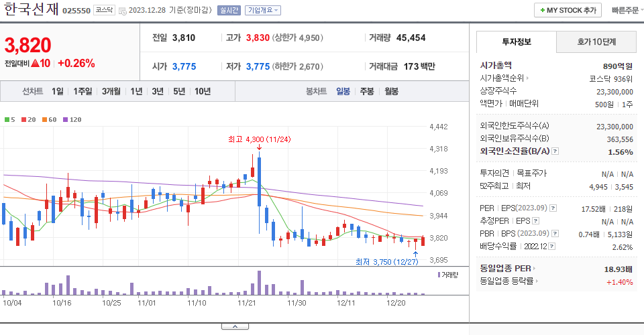Click the 1.56% foreign ownership value
Screen dimensions: 644x335
620,152
